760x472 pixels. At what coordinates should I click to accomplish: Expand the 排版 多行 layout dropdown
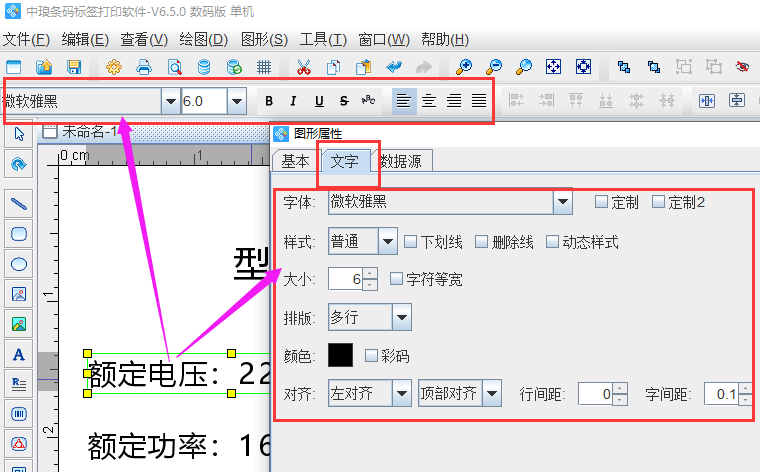pyautogui.click(x=401, y=319)
